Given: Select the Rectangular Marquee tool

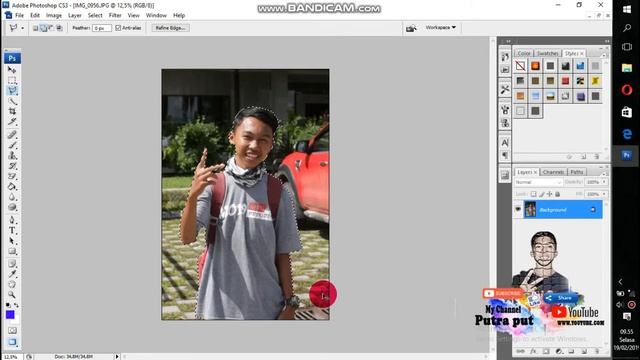Looking at the screenshot, I should tap(12, 80).
